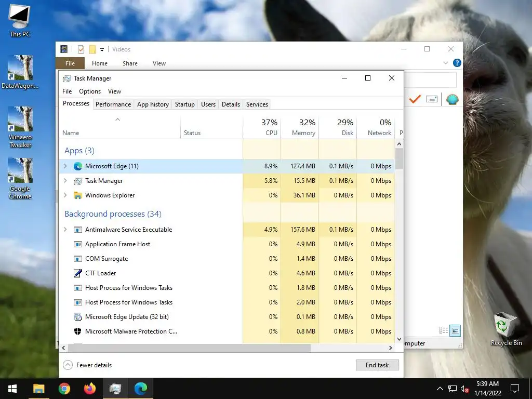This screenshot has width=532, height=399.
Task: Launch Firefox from taskbar
Action: [x=89, y=389]
